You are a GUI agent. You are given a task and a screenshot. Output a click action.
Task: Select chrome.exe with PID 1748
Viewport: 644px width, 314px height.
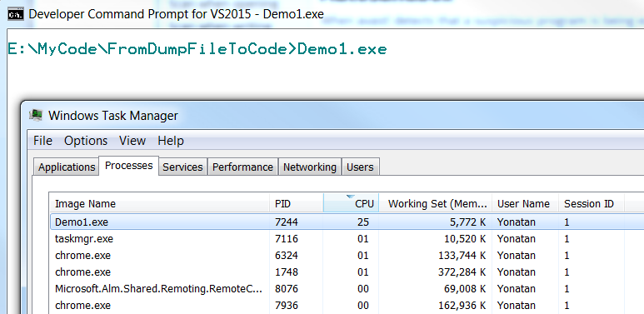tap(347, 272)
